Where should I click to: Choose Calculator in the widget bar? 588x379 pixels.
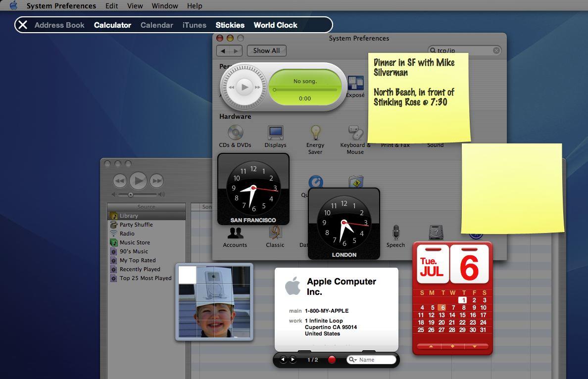point(112,25)
